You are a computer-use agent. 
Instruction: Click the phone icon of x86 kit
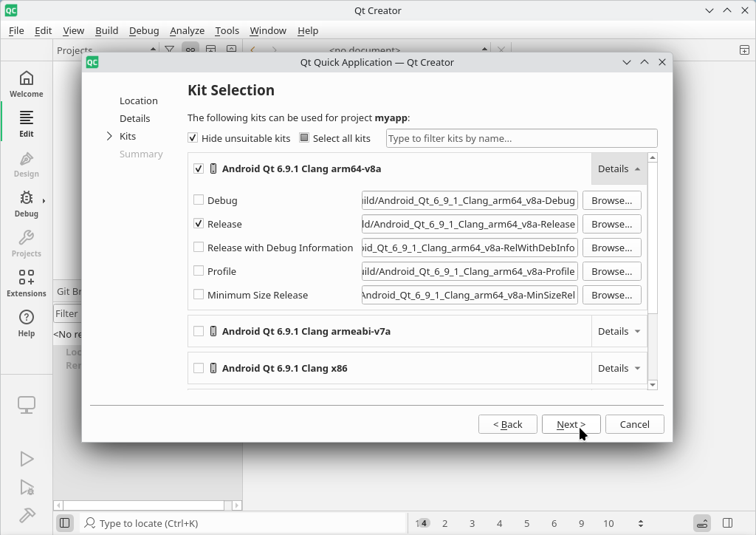[213, 368]
